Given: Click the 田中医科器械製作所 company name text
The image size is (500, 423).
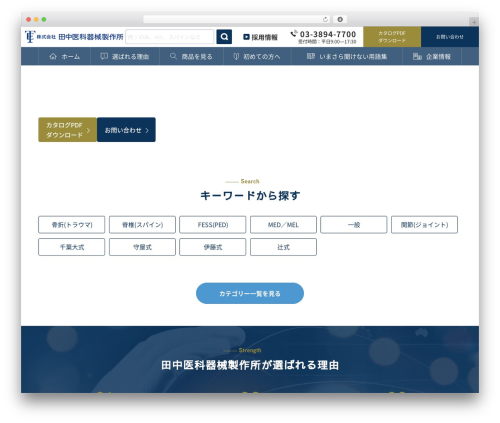Looking at the screenshot, I should pos(91,37).
